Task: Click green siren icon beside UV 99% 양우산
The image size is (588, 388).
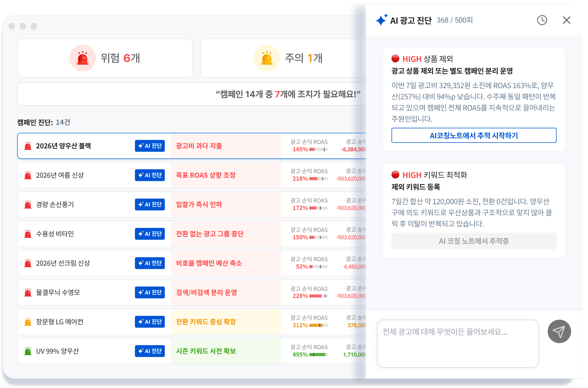Action: click(28, 351)
